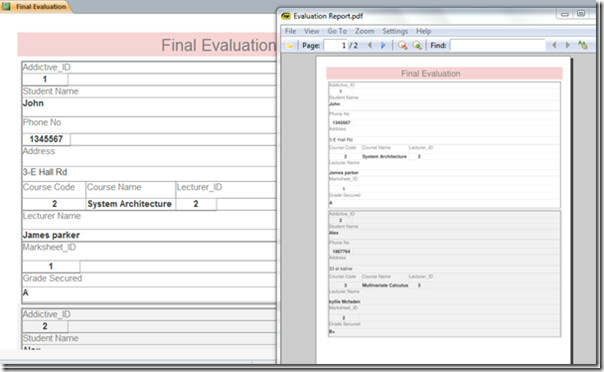Image resolution: width=604 pixels, height=372 pixels.
Task: Click Lecturer_ID value 2 under Lecturer_ID
Action: pyautogui.click(x=196, y=204)
